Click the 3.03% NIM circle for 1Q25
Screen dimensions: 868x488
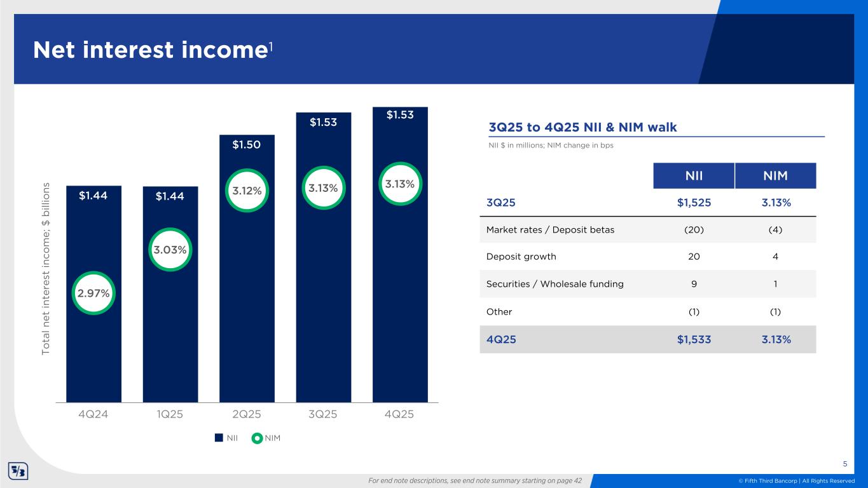[170, 250]
